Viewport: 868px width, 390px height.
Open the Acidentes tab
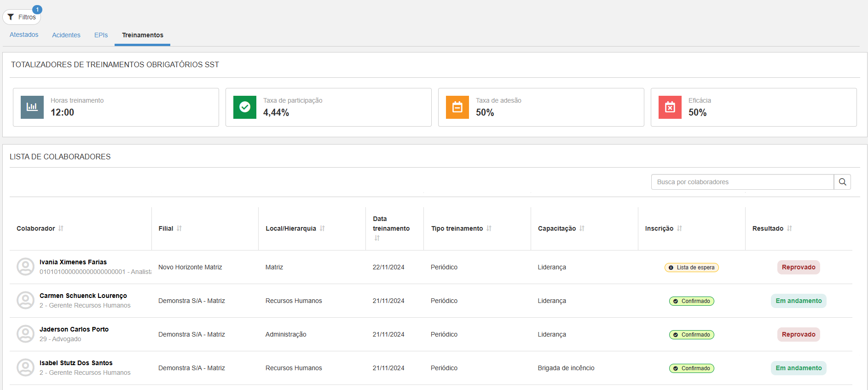pyautogui.click(x=66, y=35)
